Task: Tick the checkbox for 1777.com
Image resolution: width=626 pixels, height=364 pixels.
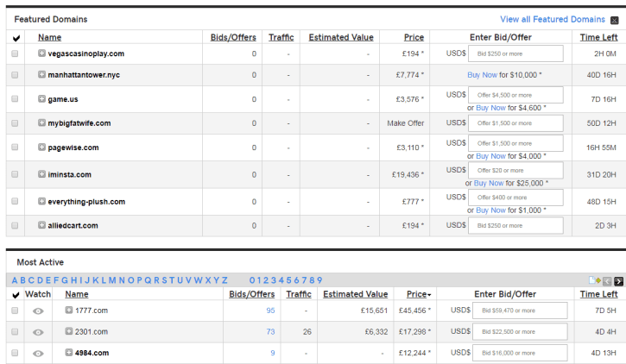Action: tap(15, 311)
